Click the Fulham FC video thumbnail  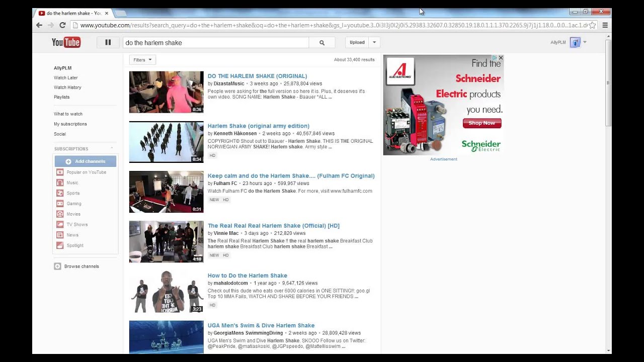pos(167,192)
